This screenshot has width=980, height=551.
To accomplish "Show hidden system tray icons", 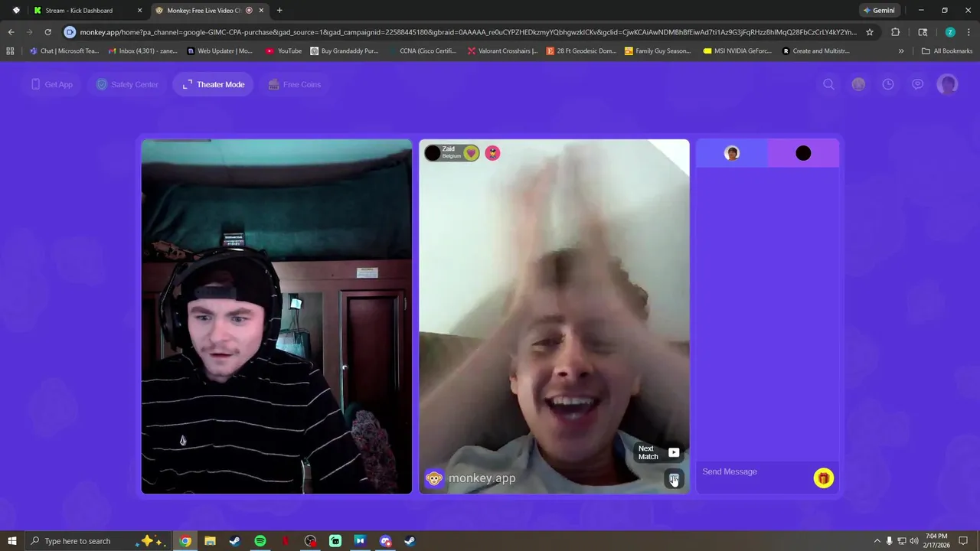I will [877, 541].
